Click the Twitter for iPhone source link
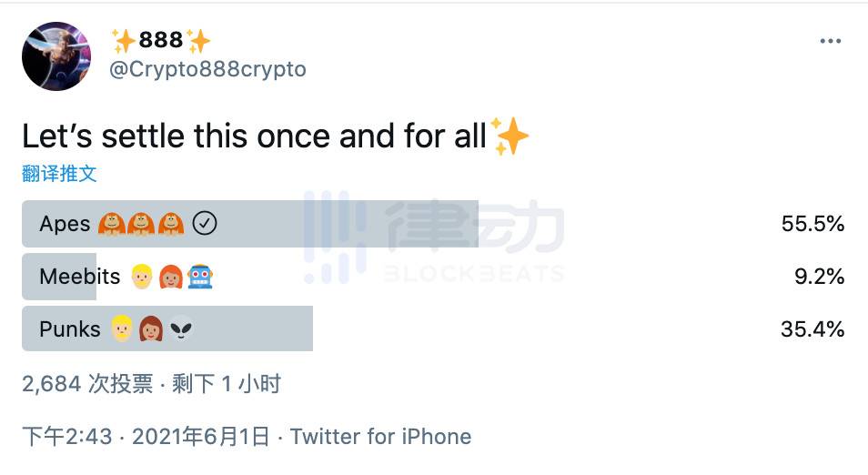Viewport: 868px width, 475px height. click(x=380, y=437)
